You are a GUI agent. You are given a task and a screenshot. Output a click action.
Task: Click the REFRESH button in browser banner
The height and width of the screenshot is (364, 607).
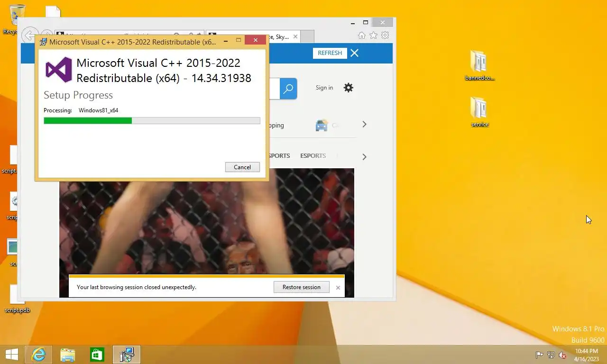pyautogui.click(x=330, y=53)
